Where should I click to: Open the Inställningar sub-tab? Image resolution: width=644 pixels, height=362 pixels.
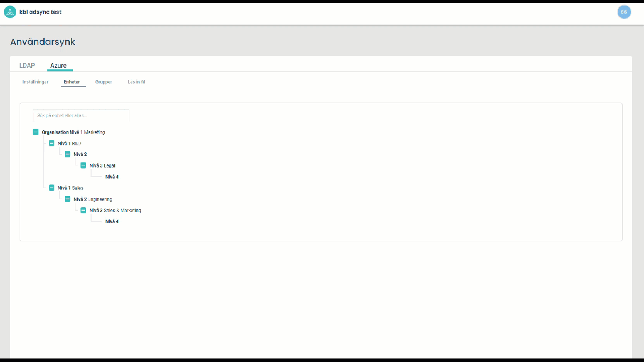coord(35,82)
